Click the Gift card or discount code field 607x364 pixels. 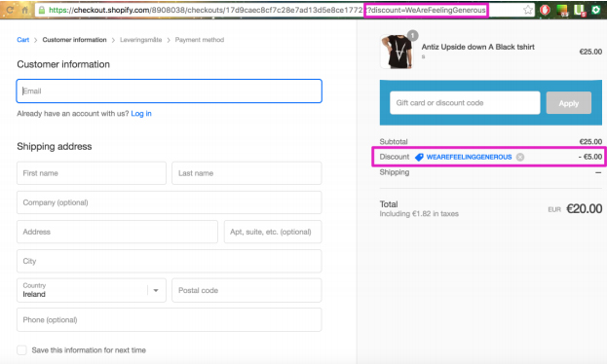[x=465, y=103]
